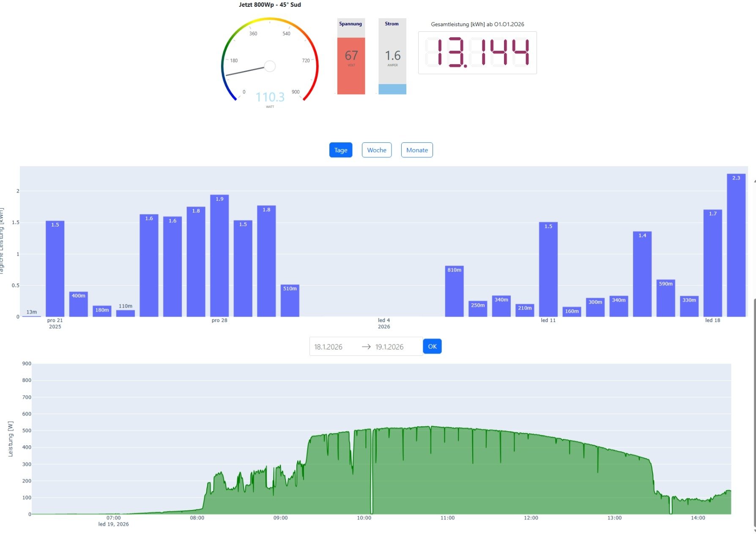Click the 400m bar in daily chart
Viewport: 756px width, 534px height.
click(x=79, y=304)
